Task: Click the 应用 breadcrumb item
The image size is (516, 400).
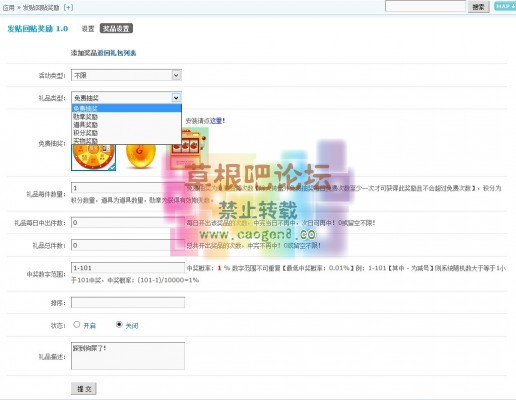Action: (8, 8)
